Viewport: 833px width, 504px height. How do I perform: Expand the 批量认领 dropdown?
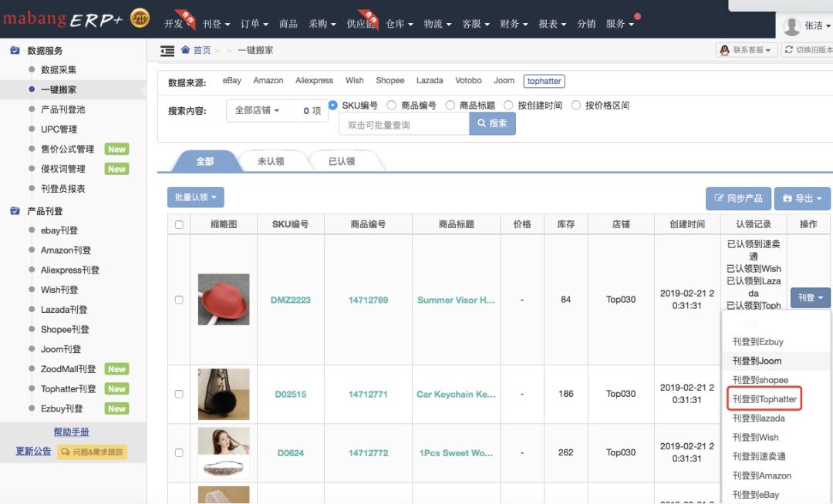point(195,198)
